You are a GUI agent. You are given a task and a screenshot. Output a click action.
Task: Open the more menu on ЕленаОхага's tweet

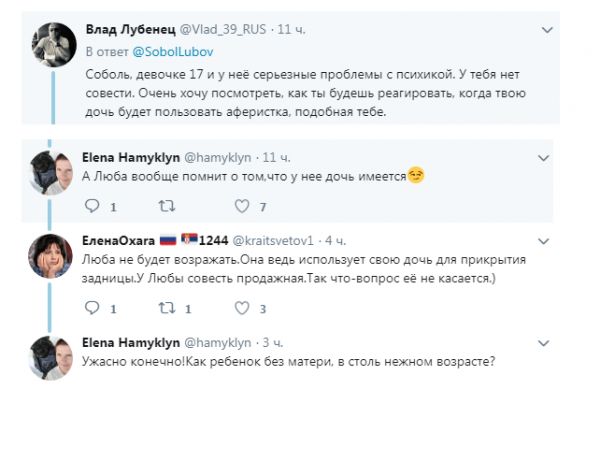tap(543, 241)
